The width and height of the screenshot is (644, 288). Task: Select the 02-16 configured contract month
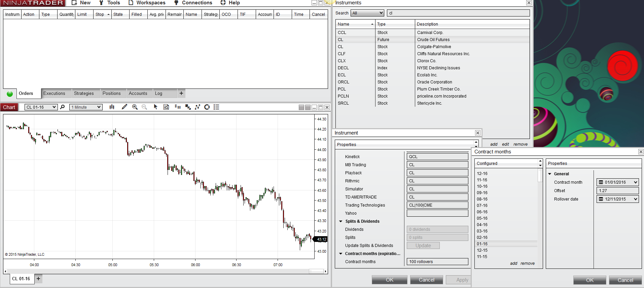(x=506, y=238)
